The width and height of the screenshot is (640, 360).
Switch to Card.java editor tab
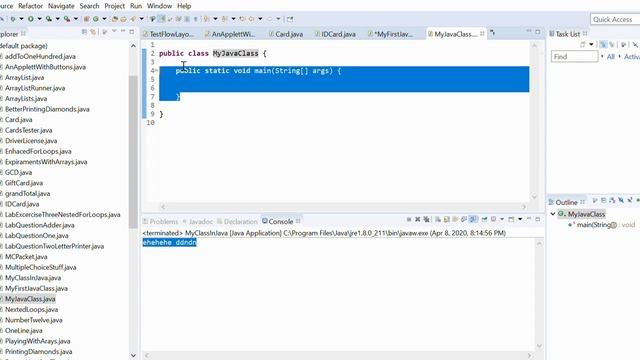(x=286, y=34)
